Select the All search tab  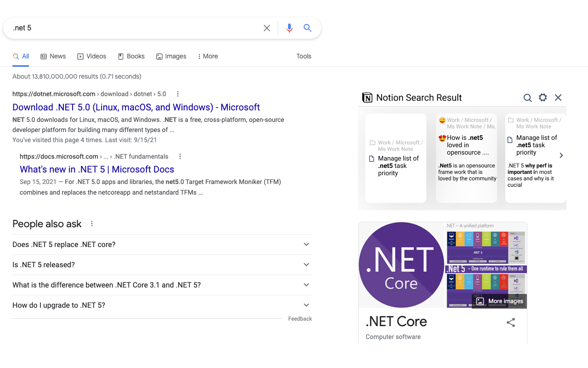point(21,56)
